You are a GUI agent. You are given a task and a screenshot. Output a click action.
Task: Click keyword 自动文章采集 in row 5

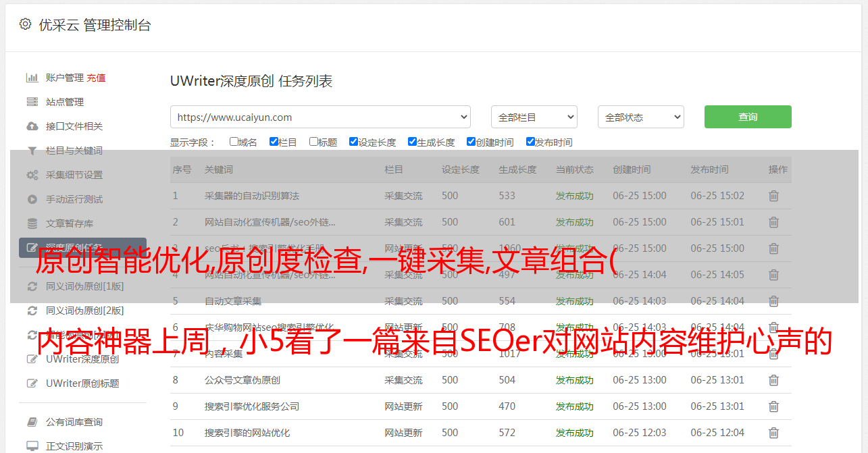coord(233,301)
